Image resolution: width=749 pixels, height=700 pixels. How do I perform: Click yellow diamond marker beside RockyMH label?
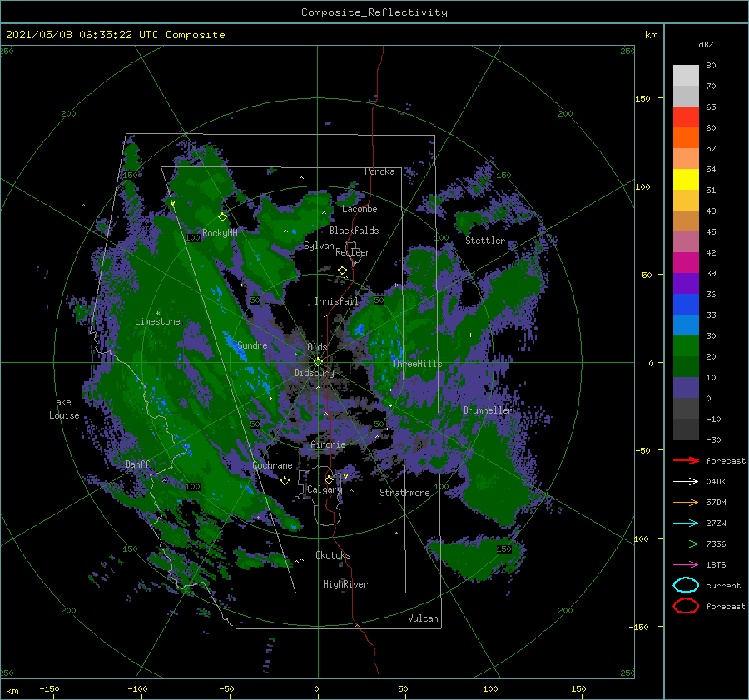coord(222,217)
